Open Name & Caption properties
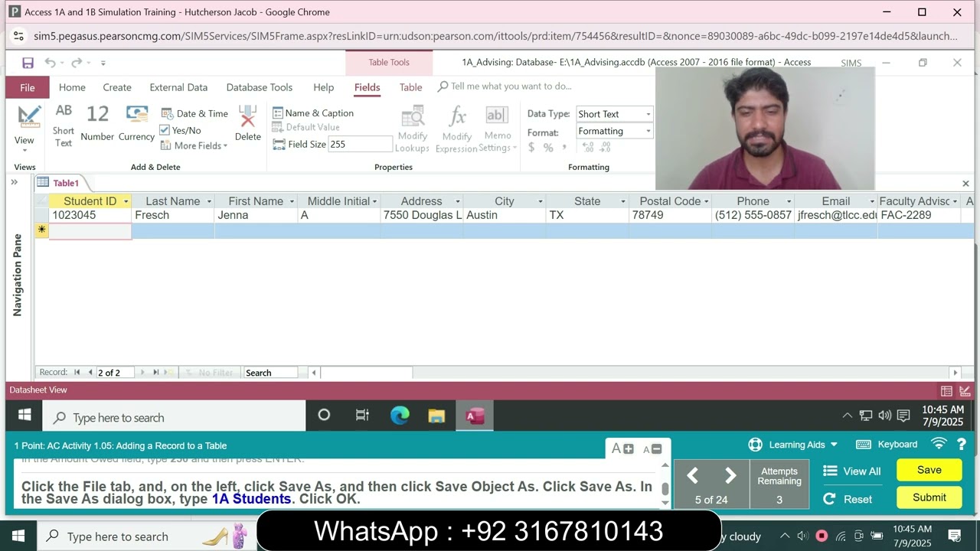This screenshot has height=551, width=980. (313, 113)
